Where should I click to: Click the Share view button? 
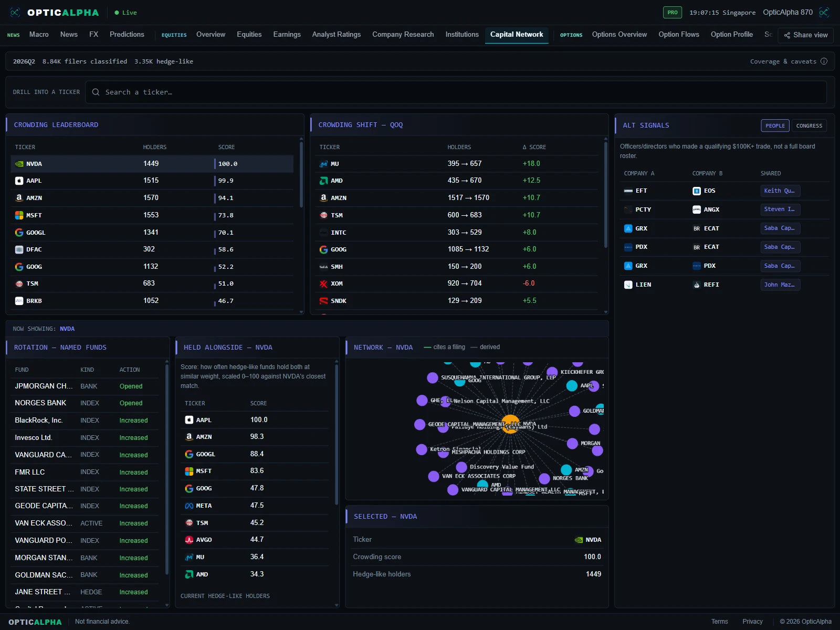(x=806, y=35)
